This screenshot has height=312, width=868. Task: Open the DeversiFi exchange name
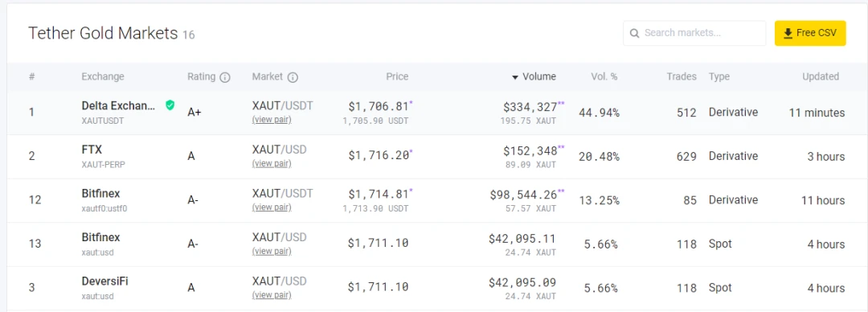click(x=104, y=281)
